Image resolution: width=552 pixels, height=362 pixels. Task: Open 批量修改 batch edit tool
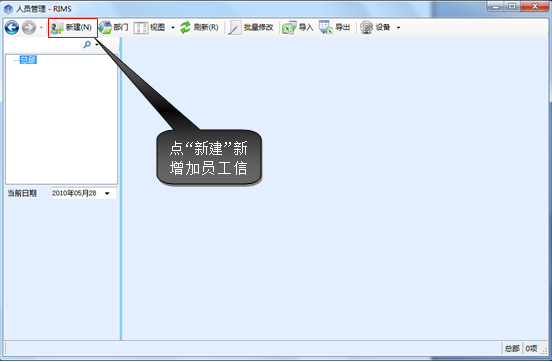click(251, 27)
